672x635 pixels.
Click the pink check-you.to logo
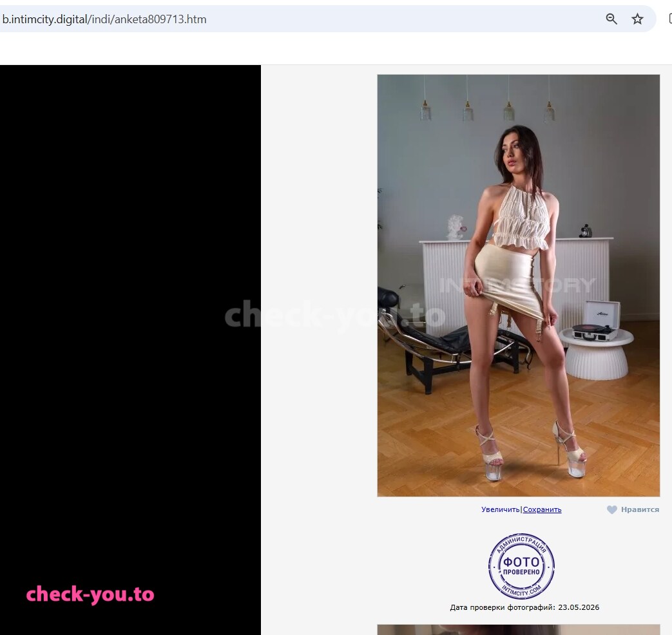[x=90, y=594]
